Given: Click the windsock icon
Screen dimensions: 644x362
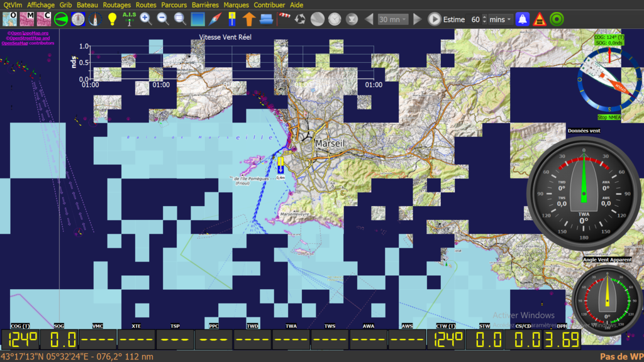Looking at the screenshot, I should pyautogui.click(x=284, y=19).
